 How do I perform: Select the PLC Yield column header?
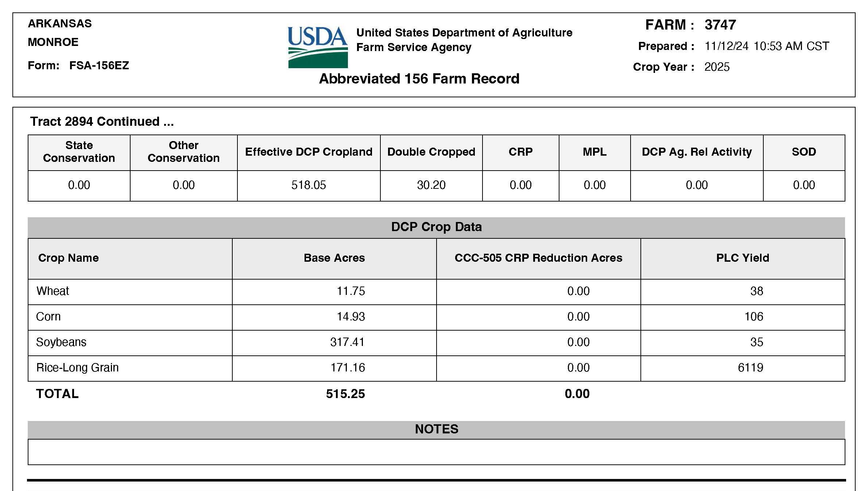(x=743, y=258)
